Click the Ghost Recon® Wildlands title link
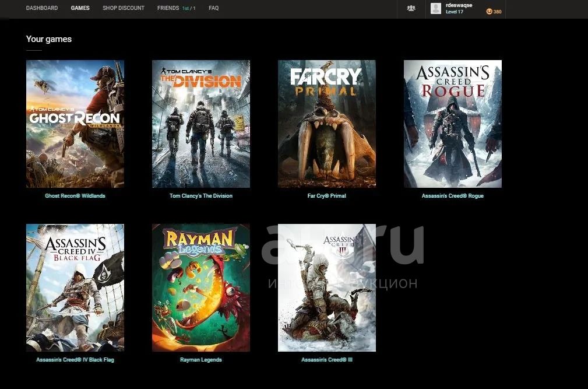The height and width of the screenshot is (389, 588). (75, 196)
